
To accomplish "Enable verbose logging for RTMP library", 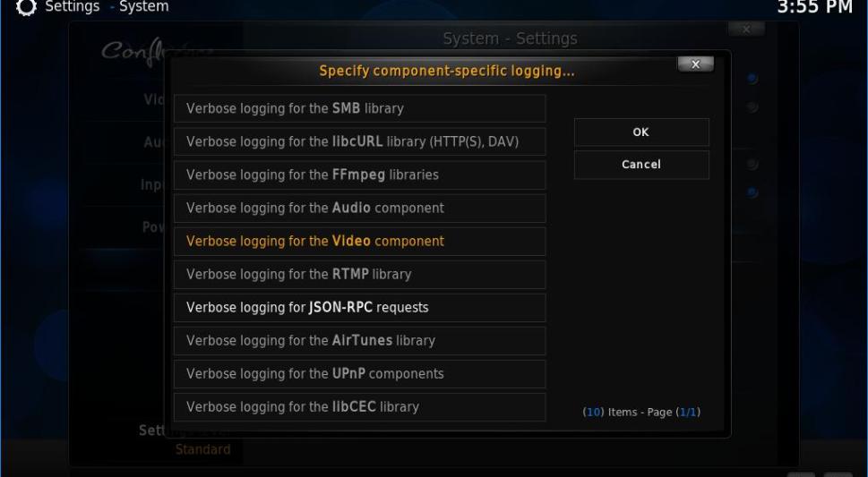I will pos(359,274).
